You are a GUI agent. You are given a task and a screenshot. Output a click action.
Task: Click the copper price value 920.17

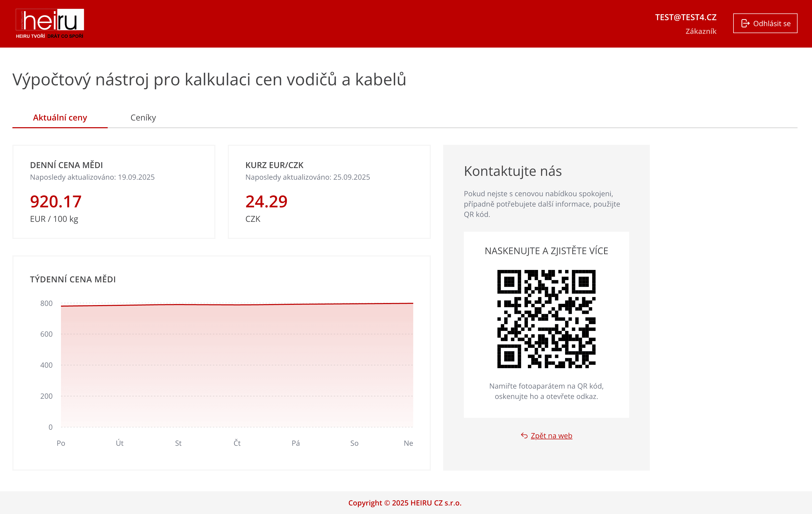pos(55,201)
